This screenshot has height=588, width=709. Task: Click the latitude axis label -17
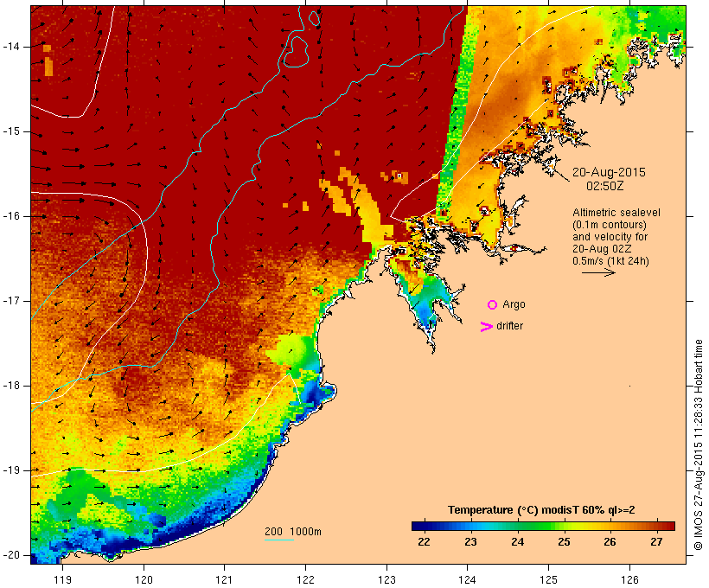click(11, 301)
